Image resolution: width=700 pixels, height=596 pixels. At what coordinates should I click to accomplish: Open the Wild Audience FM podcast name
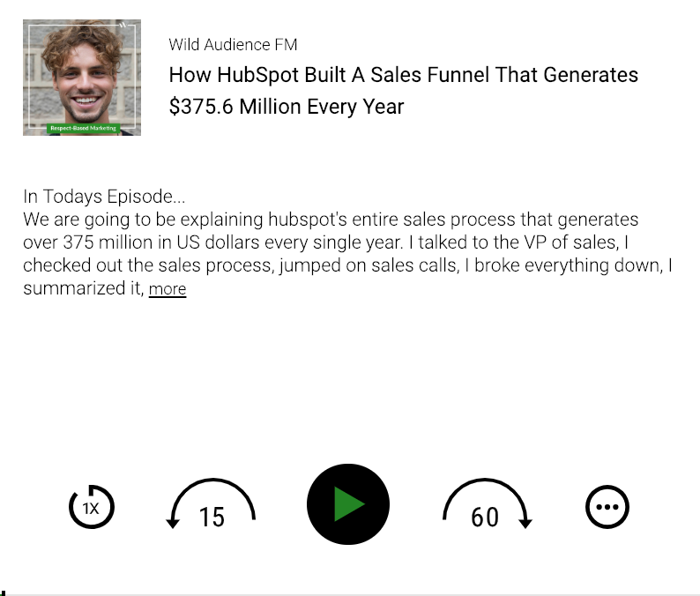233,45
